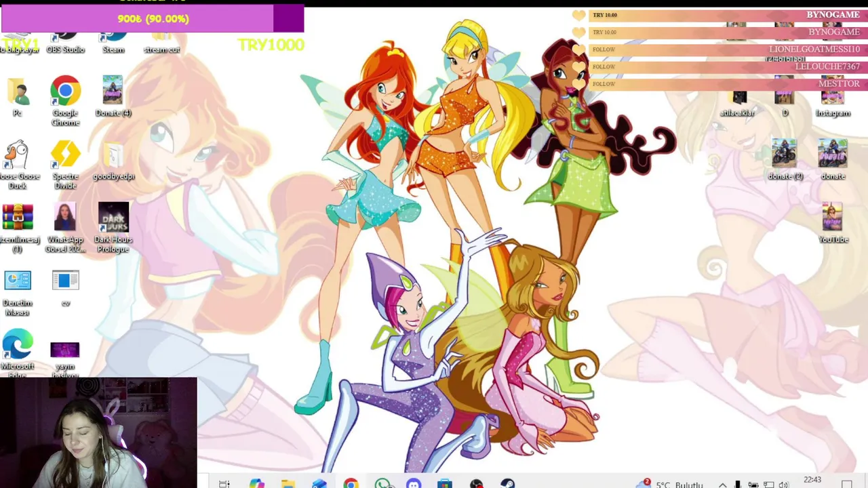The image size is (868, 488).
Task: Open the clock showing 22:43
Action: click(x=812, y=481)
